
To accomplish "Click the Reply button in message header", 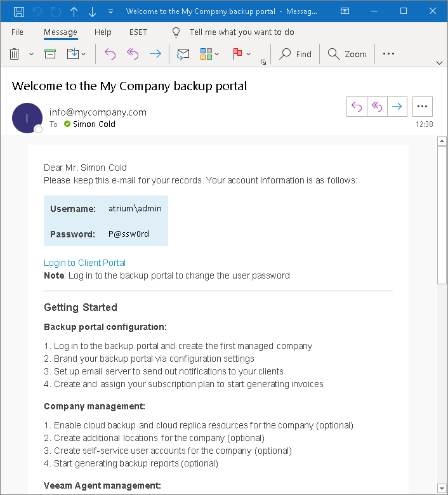I will [x=357, y=107].
